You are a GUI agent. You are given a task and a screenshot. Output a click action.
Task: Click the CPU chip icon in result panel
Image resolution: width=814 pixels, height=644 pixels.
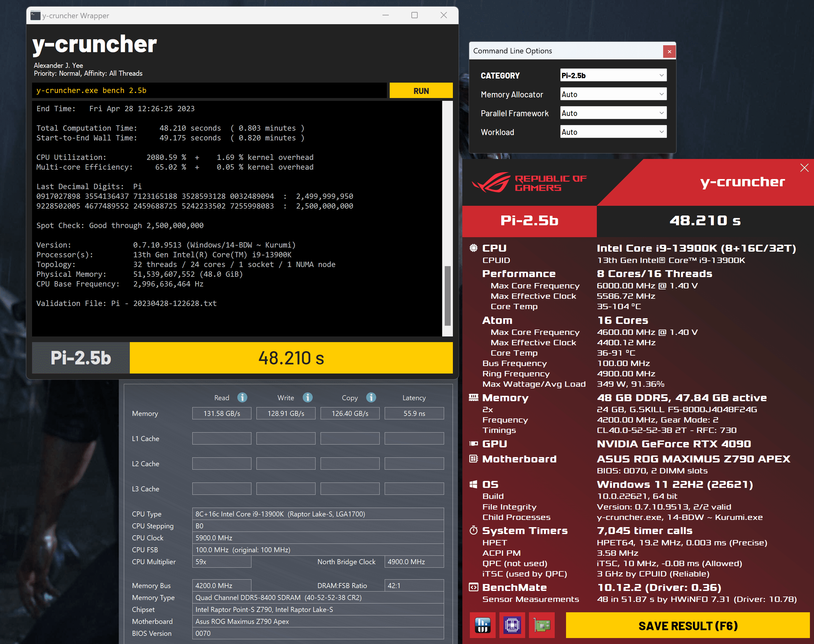[x=473, y=248]
